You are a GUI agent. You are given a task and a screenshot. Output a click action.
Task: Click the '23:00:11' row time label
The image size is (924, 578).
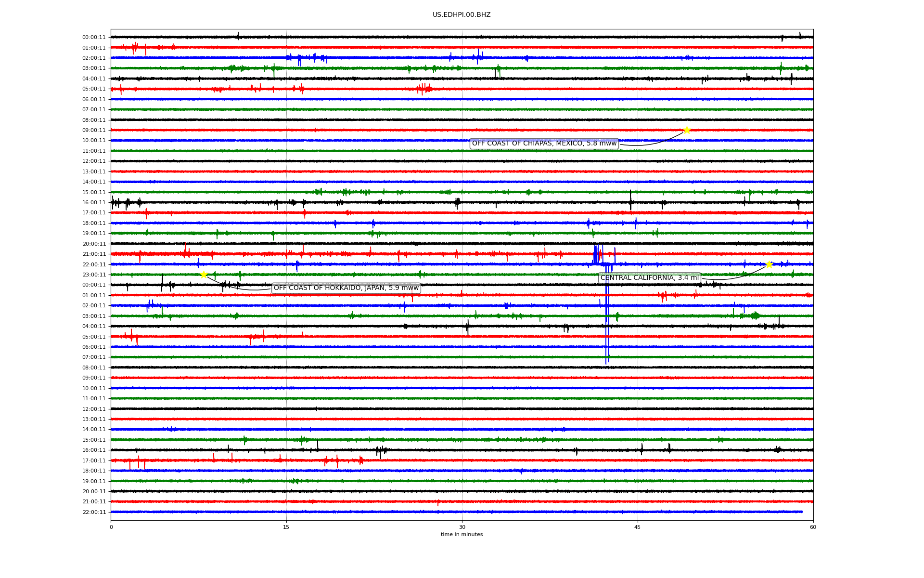point(94,275)
